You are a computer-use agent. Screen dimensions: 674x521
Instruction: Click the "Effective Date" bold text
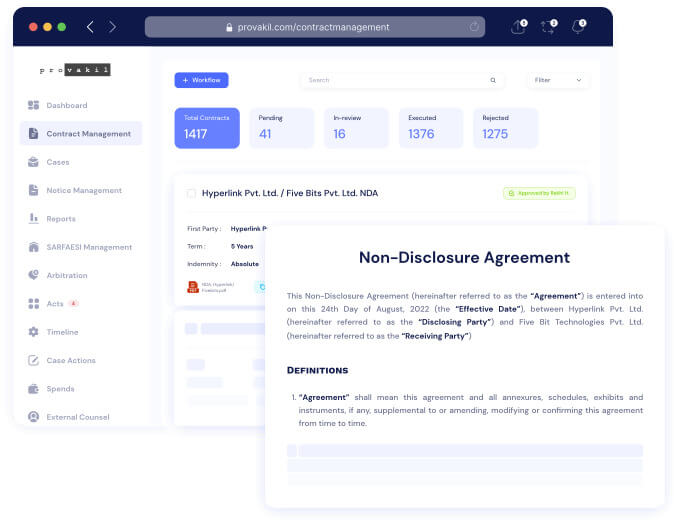488,309
